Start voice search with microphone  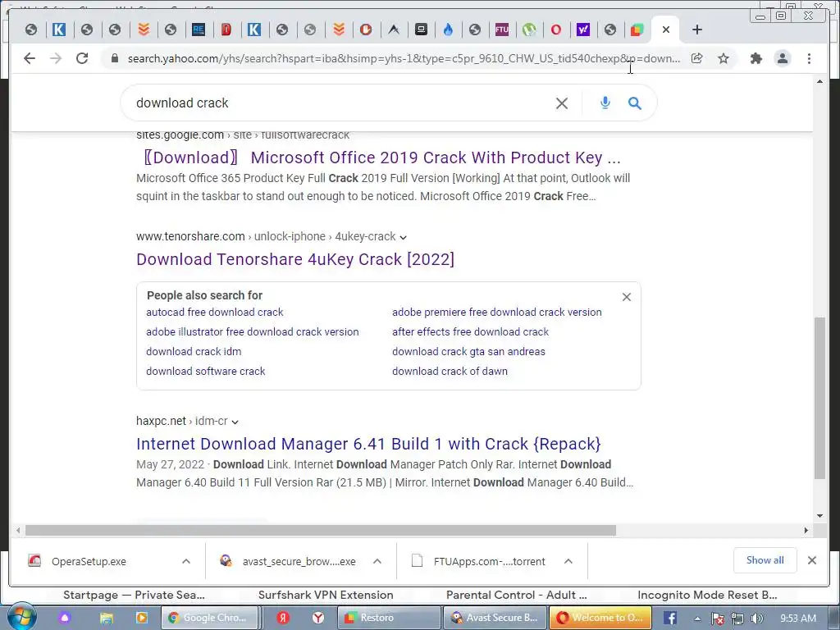click(x=605, y=103)
